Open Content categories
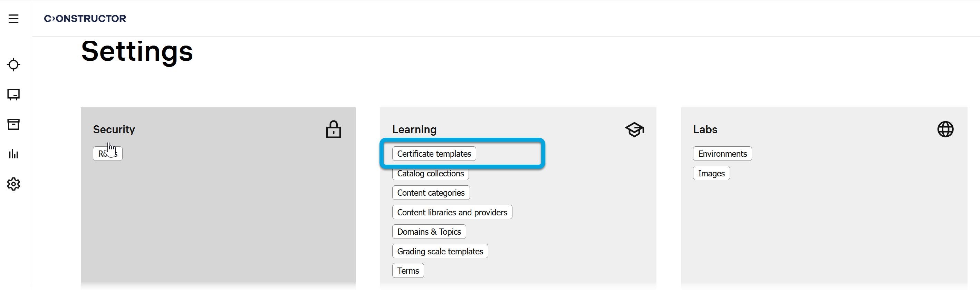980x292 pixels. click(x=431, y=193)
